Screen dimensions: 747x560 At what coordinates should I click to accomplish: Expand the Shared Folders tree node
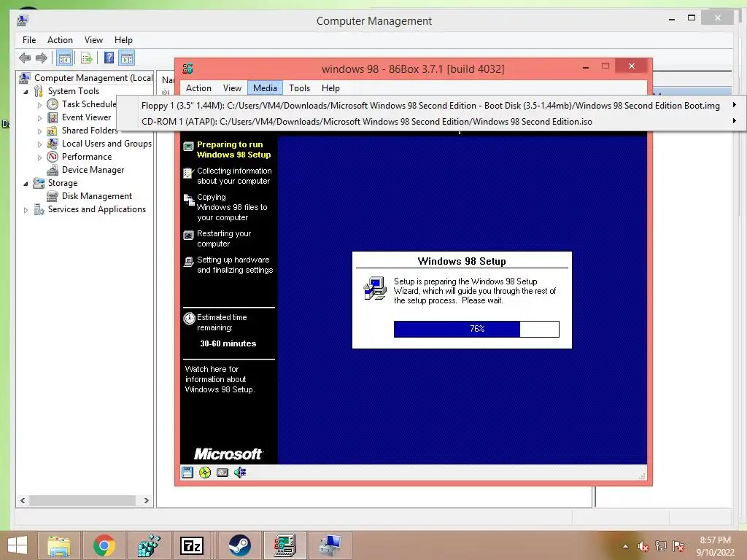[x=39, y=131]
